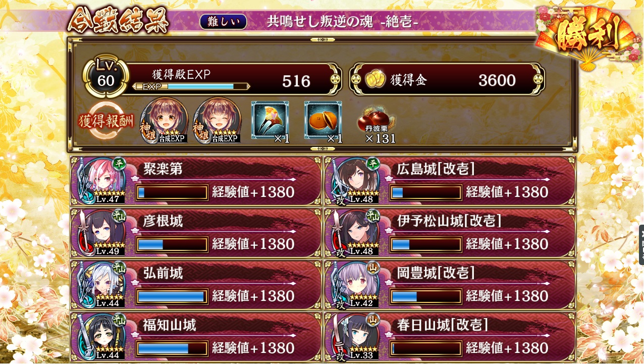Click the Lv. 60 level badge

tap(105, 76)
